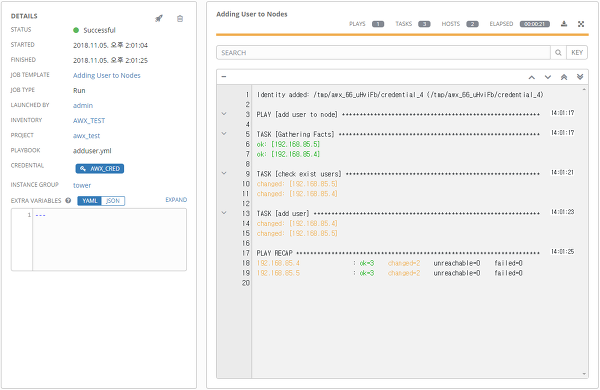Click the output scrollbar up arrow

(584, 89)
